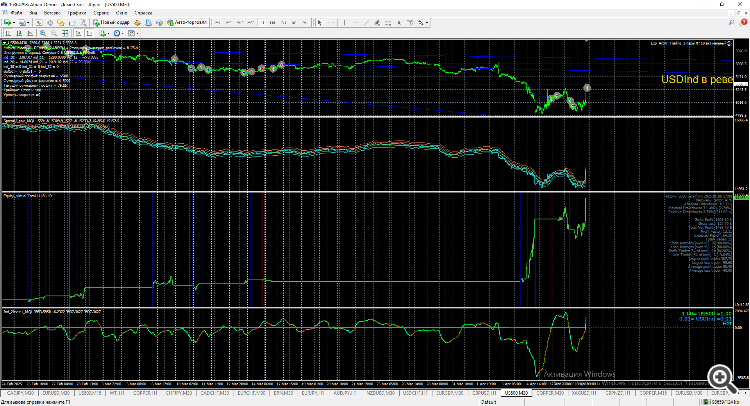Open the Файл menu

coord(16,13)
